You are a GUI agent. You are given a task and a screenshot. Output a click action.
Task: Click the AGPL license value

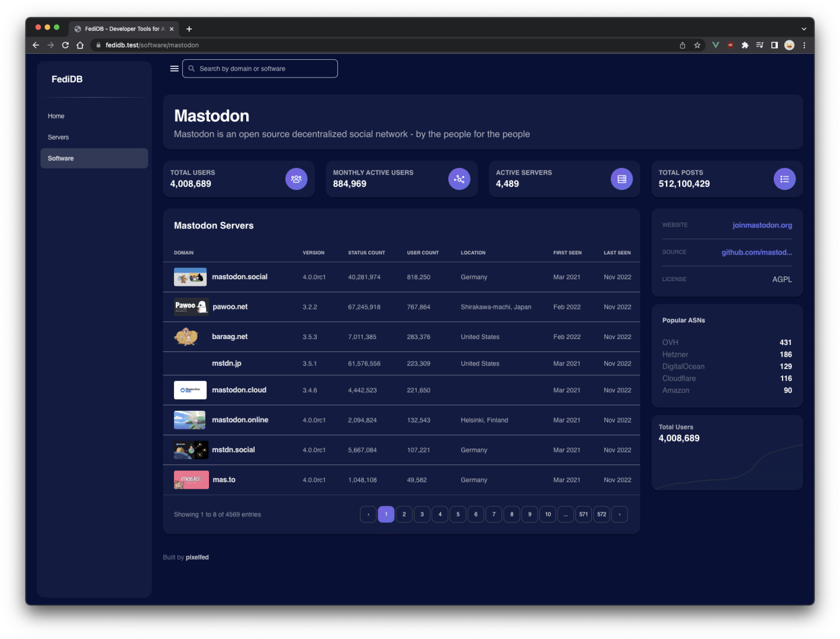pyautogui.click(x=782, y=279)
